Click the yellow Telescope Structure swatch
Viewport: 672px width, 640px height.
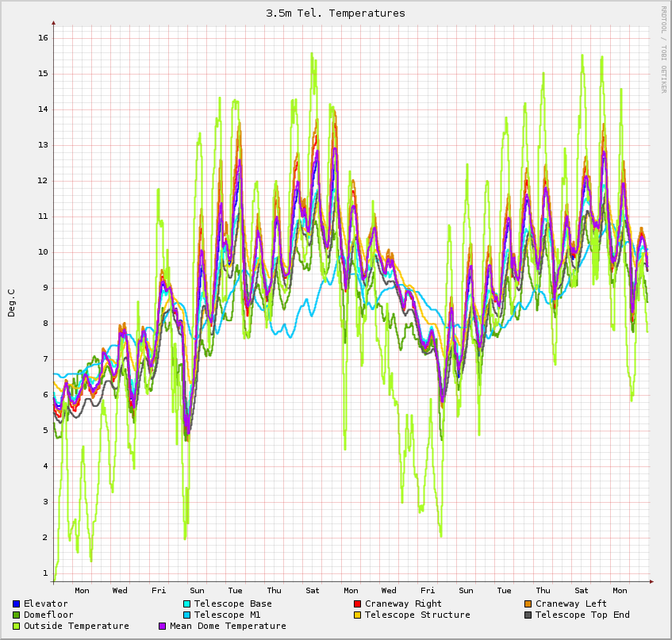point(357,615)
